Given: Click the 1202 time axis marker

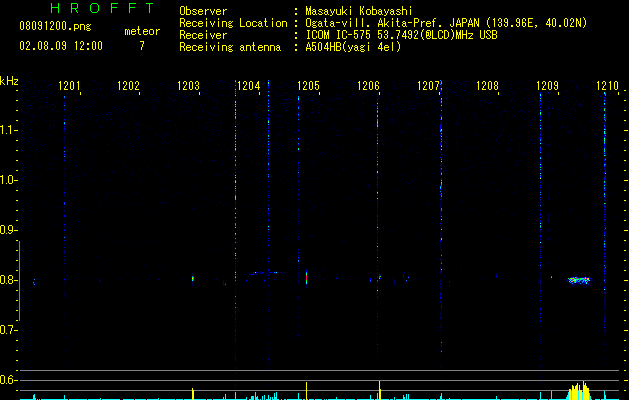Looking at the screenshot, I should (128, 86).
